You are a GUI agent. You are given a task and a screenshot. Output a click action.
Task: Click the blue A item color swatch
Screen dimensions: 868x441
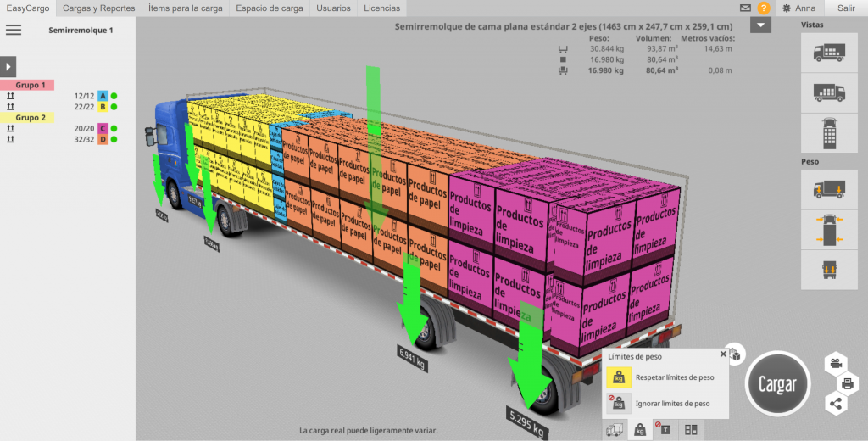tap(103, 96)
